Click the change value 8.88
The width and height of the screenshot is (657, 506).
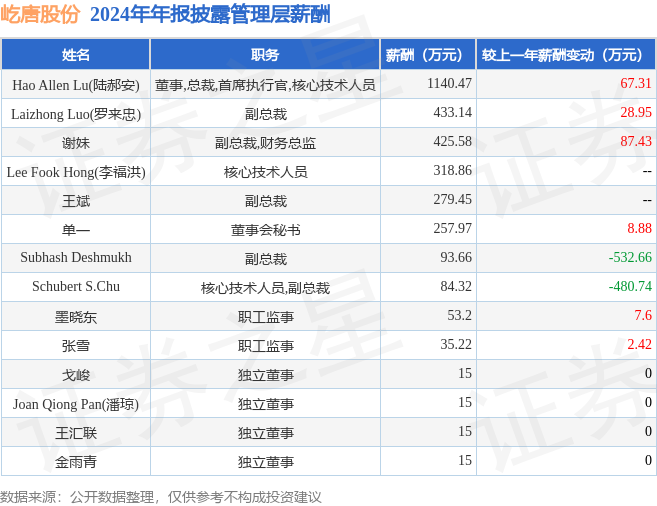click(x=639, y=228)
